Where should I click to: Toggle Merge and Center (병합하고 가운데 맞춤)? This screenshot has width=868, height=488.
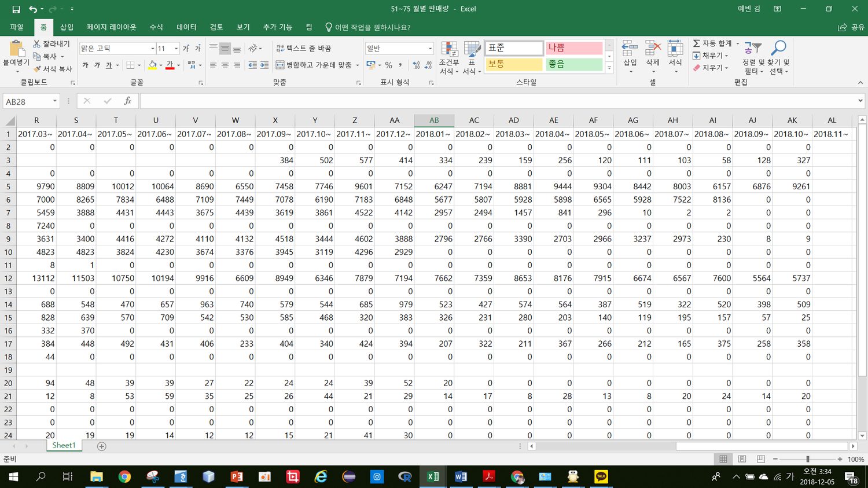click(314, 65)
